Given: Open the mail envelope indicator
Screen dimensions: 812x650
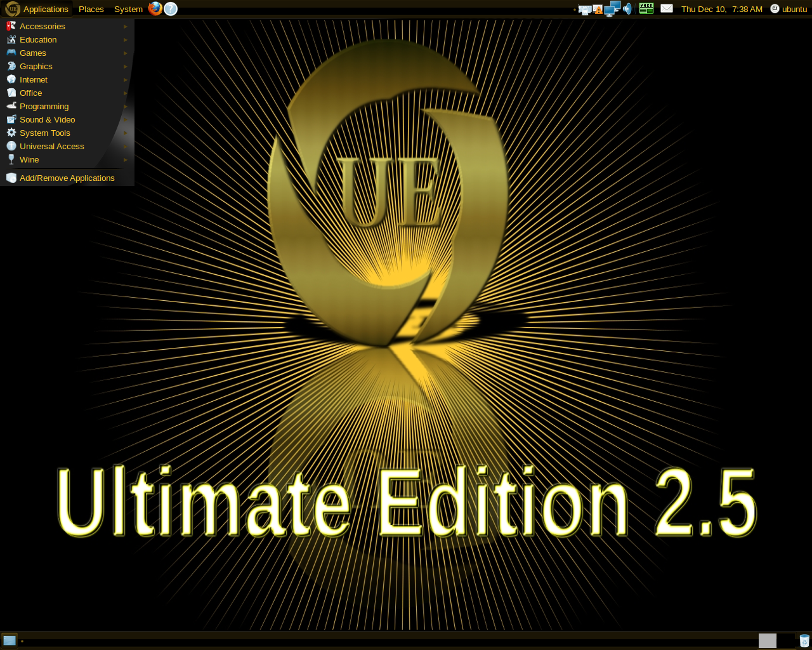Looking at the screenshot, I should (x=667, y=9).
